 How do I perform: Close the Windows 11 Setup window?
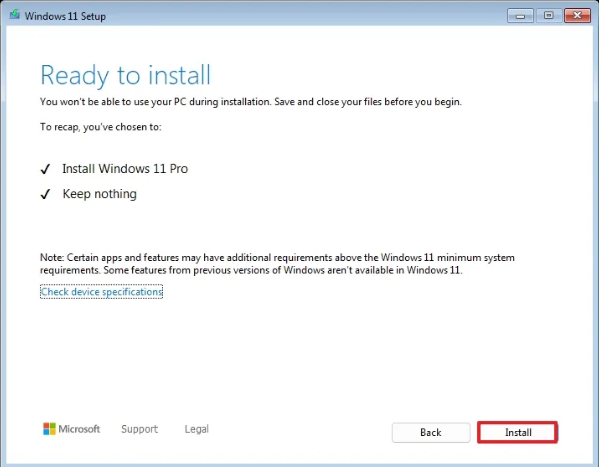[x=578, y=16]
